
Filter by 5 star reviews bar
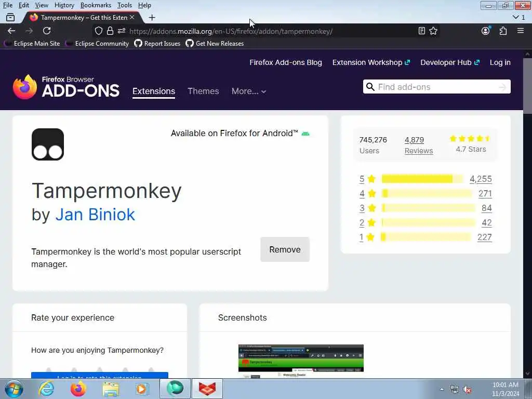[422, 179]
